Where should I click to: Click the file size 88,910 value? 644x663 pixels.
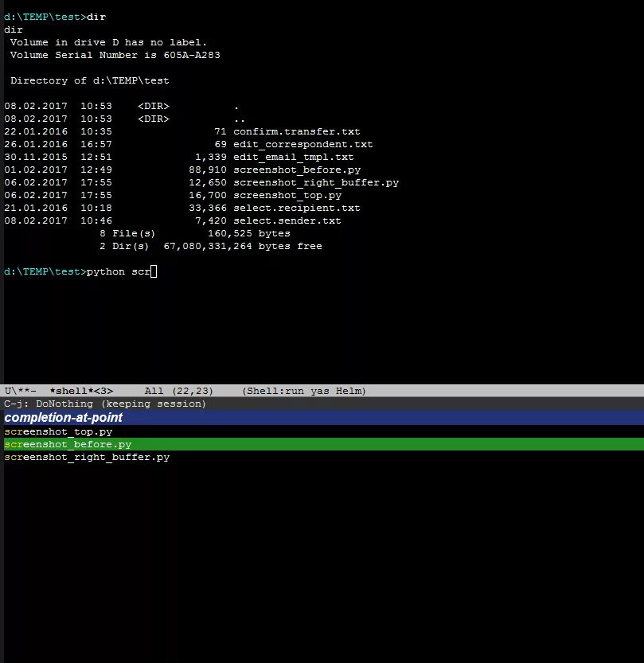coord(208,170)
